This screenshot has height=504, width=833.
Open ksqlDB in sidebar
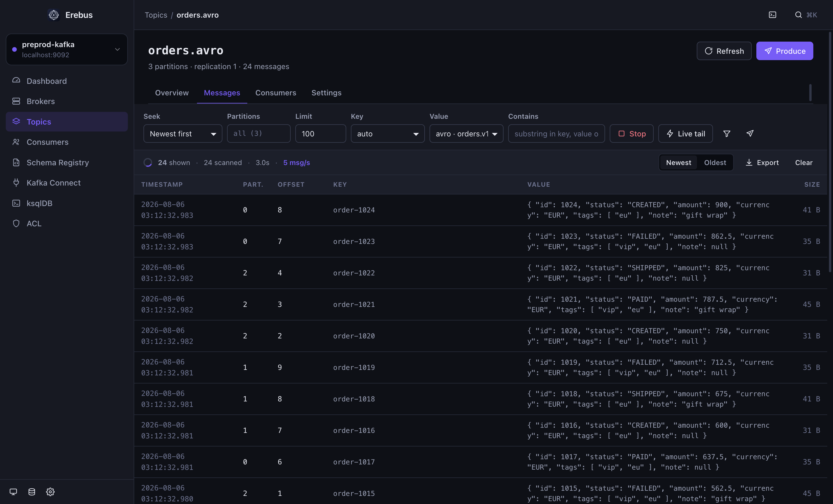67,203
